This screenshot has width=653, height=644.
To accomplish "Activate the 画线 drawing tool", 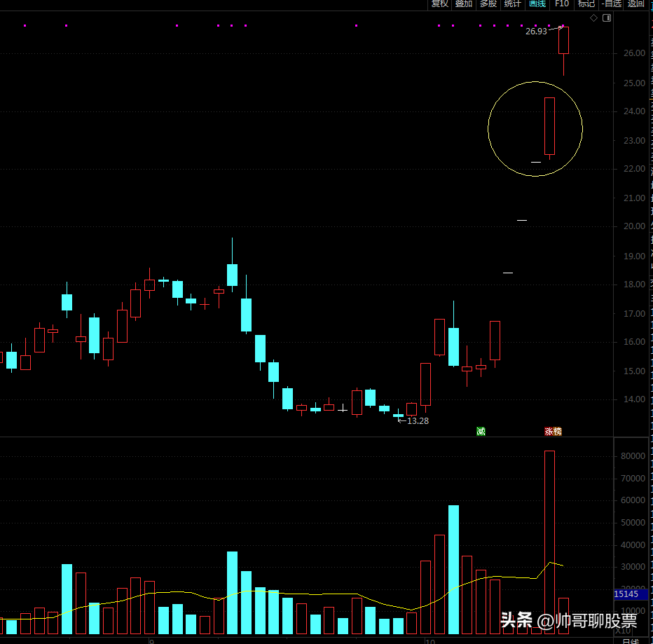I will (x=537, y=4).
